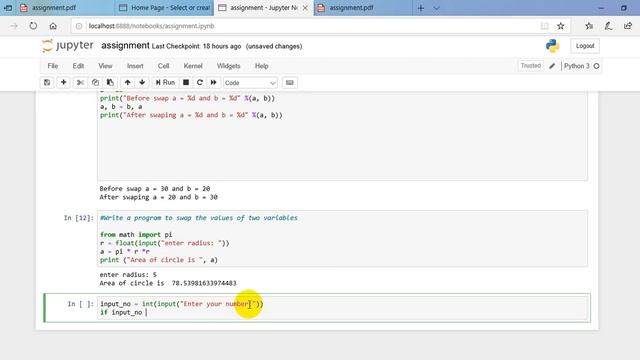
Task: Add this page to favorites
Action: pos(561,26)
